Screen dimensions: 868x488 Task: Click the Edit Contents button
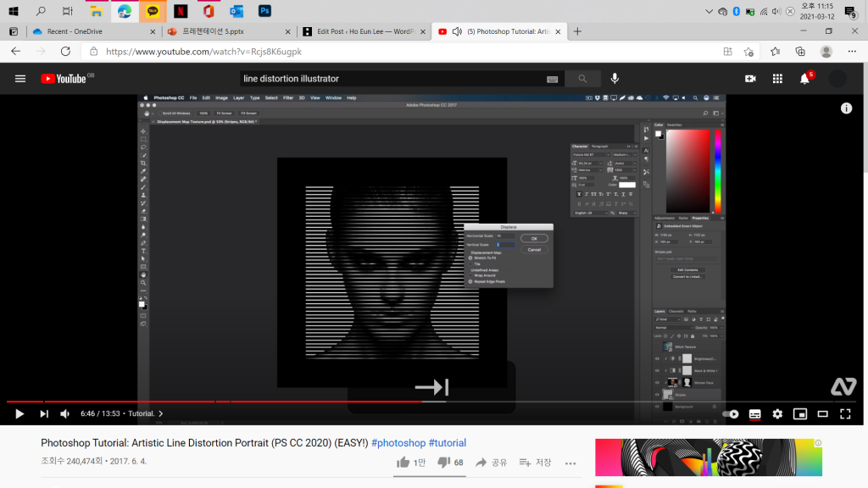click(x=687, y=270)
